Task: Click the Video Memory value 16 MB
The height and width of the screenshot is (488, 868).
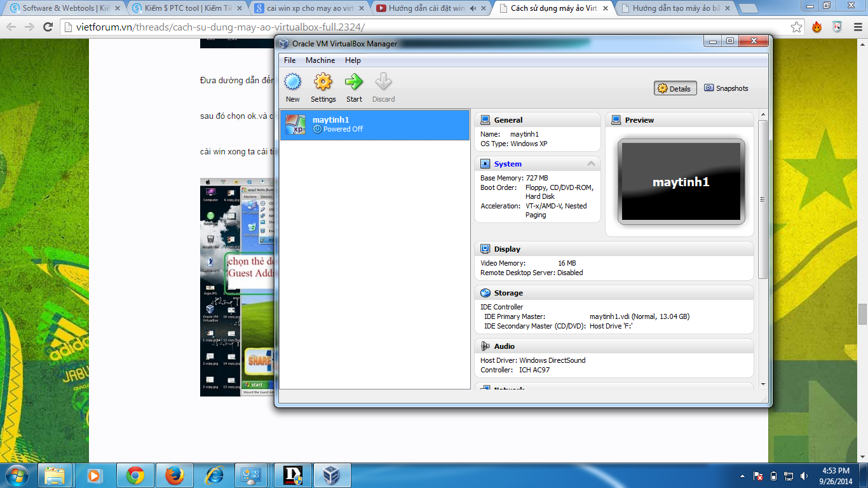Action: (567, 263)
